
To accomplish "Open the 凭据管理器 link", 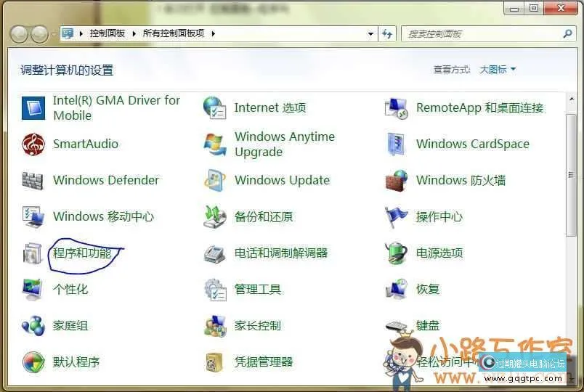I will pos(264,362).
